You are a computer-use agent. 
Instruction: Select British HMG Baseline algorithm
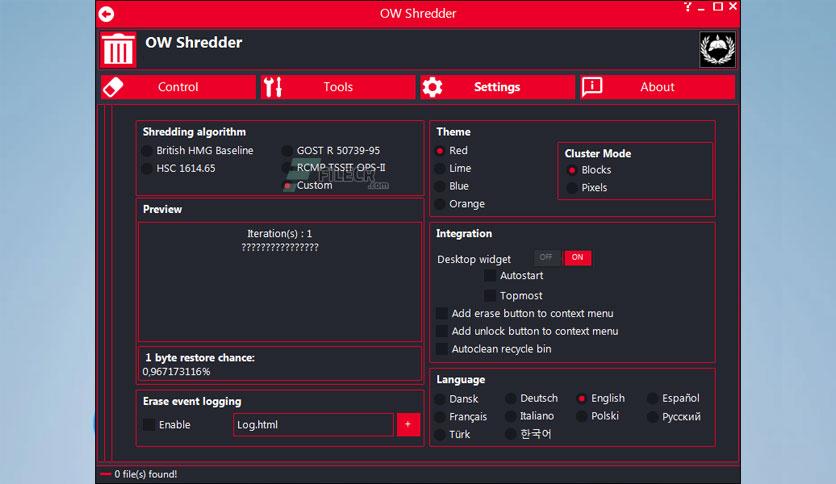(x=198, y=151)
